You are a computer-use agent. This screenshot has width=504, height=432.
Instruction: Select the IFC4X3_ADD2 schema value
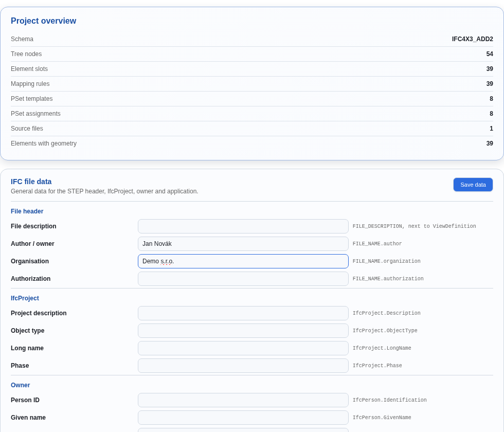(x=472, y=39)
